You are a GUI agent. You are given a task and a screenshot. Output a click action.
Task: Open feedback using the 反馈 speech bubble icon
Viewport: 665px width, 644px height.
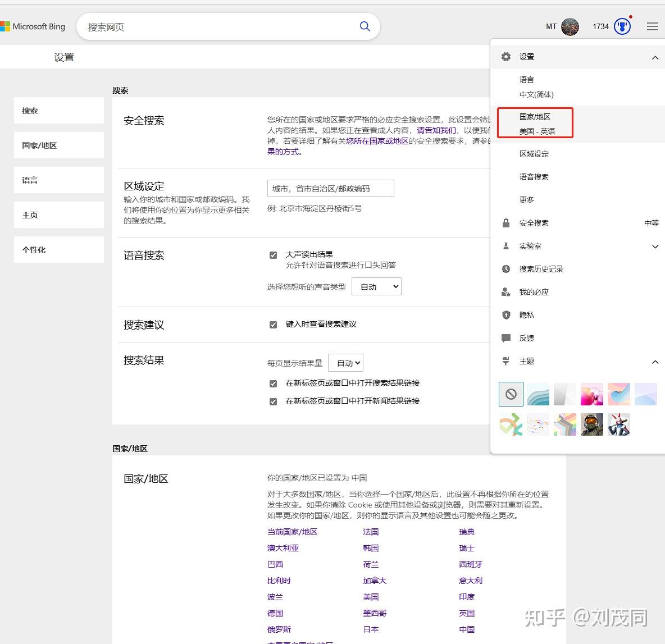coord(506,338)
